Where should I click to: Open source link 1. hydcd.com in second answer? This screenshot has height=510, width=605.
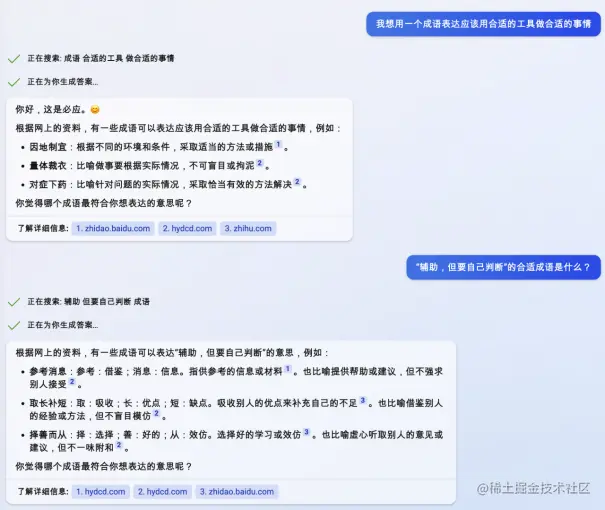[x=101, y=492]
